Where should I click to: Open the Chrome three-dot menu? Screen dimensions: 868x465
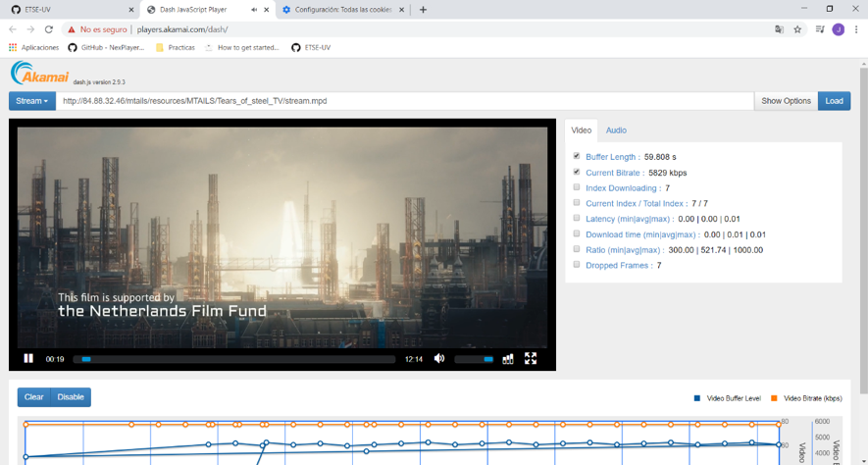(856, 29)
